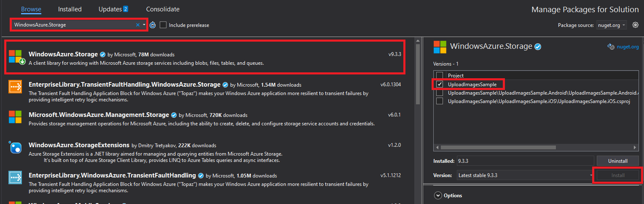
Task: Select Microsoft.WindowsAzure.Management.Storage package title
Action: tap(99, 115)
